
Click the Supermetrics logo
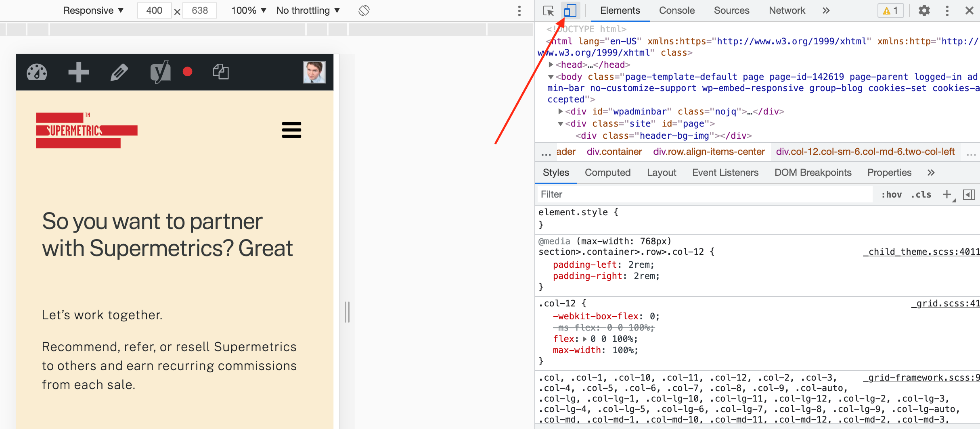(x=87, y=130)
